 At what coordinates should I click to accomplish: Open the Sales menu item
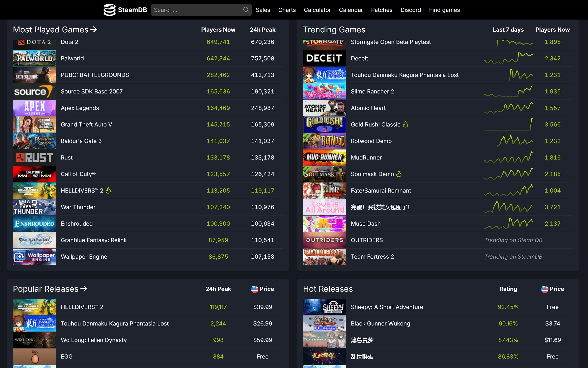click(263, 10)
